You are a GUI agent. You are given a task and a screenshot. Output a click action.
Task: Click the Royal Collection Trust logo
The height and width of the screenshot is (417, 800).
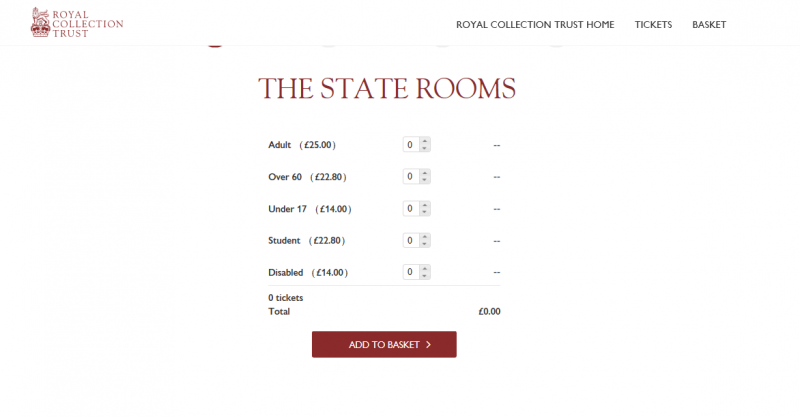tap(76, 22)
